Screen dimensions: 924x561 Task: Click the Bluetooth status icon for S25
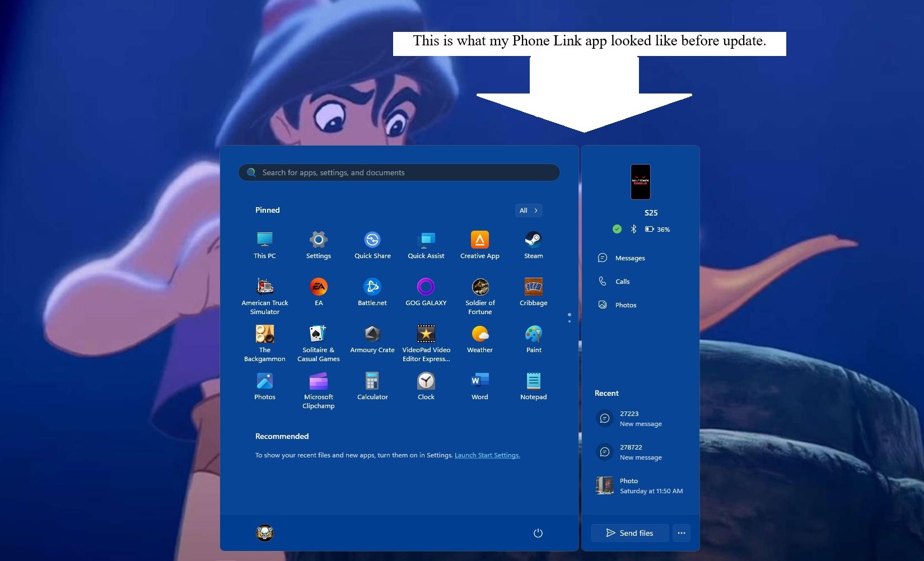point(633,229)
